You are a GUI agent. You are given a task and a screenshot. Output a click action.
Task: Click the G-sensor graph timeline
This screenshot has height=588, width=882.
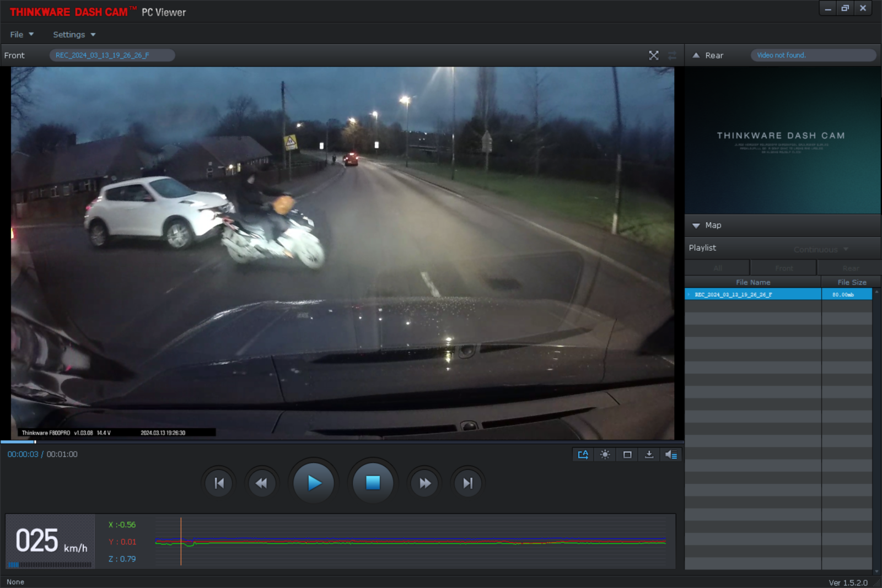pyautogui.click(x=410, y=542)
